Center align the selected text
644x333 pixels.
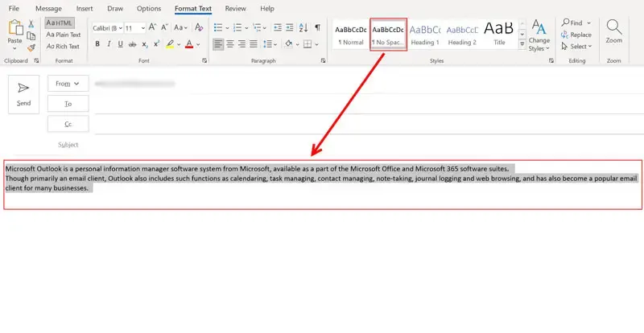click(230, 43)
